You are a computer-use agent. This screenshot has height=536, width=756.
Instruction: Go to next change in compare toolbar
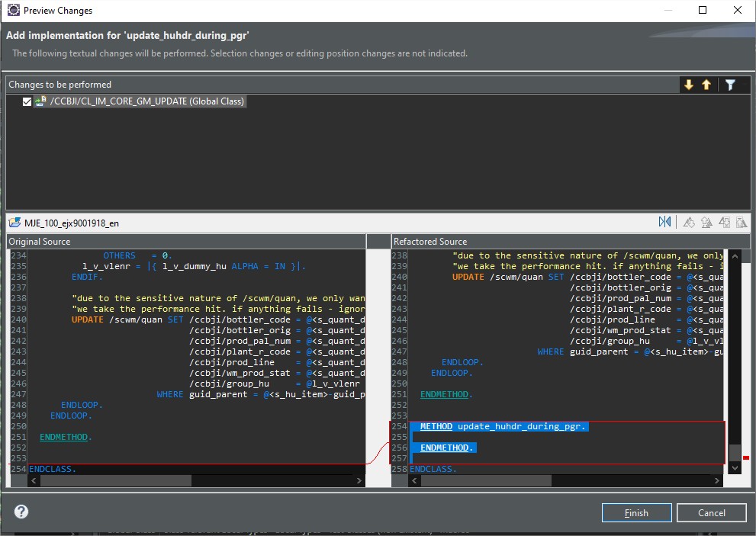coord(724,222)
